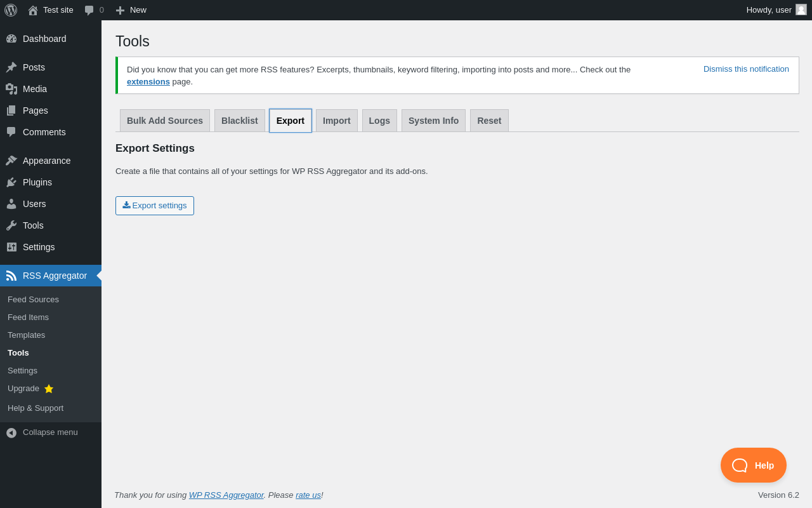The width and height of the screenshot is (812, 508).
Task: Click the New label in admin bar
Action: point(138,10)
